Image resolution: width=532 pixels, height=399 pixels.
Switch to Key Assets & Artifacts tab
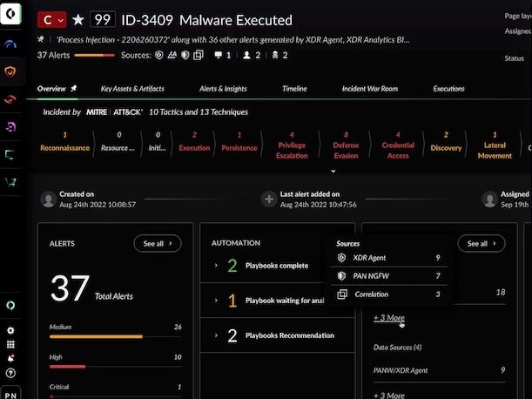[132, 89]
